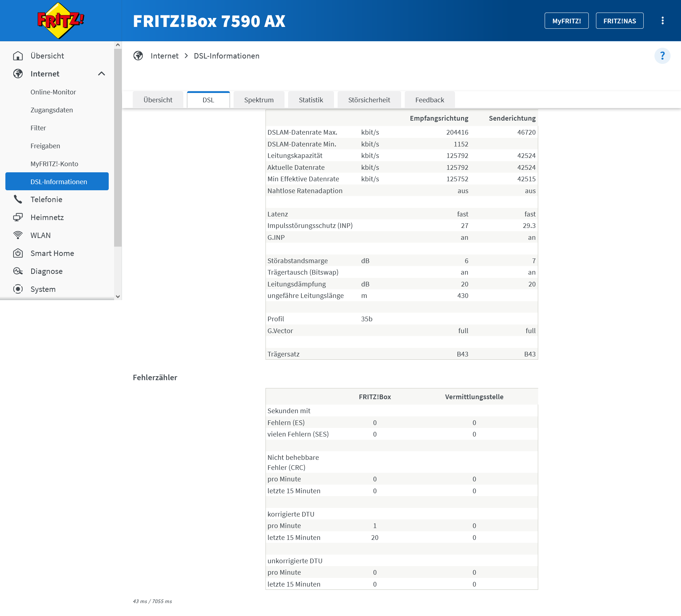Go to Übersicht in the sidebar
The width and height of the screenshot is (681, 616).
pyautogui.click(x=47, y=56)
